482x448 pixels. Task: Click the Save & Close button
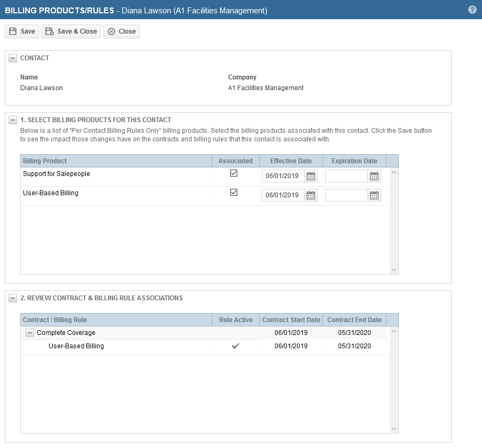coord(71,31)
